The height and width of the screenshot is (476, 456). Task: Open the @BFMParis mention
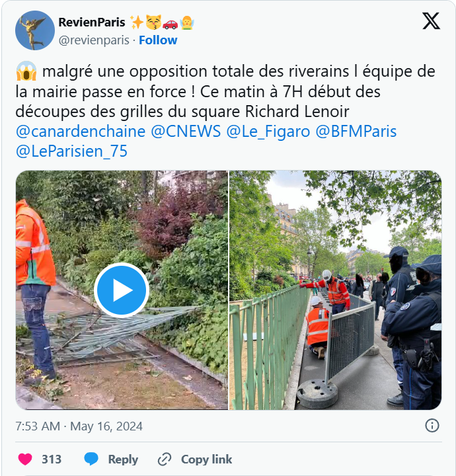pyautogui.click(x=356, y=132)
